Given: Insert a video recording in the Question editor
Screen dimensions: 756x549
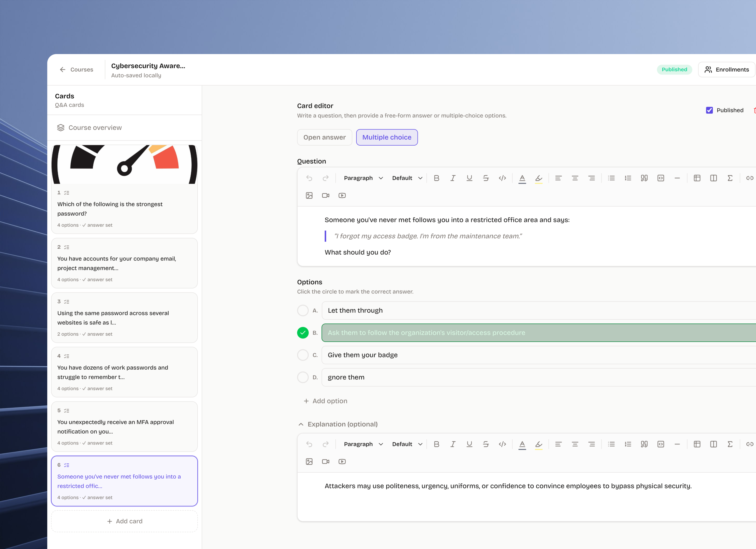Looking at the screenshot, I should tap(326, 195).
